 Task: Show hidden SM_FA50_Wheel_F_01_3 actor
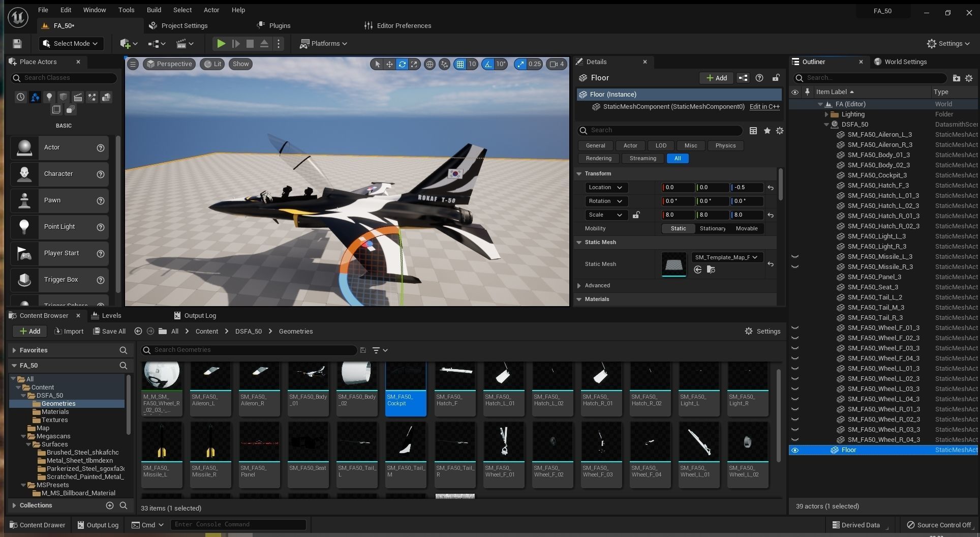795,328
